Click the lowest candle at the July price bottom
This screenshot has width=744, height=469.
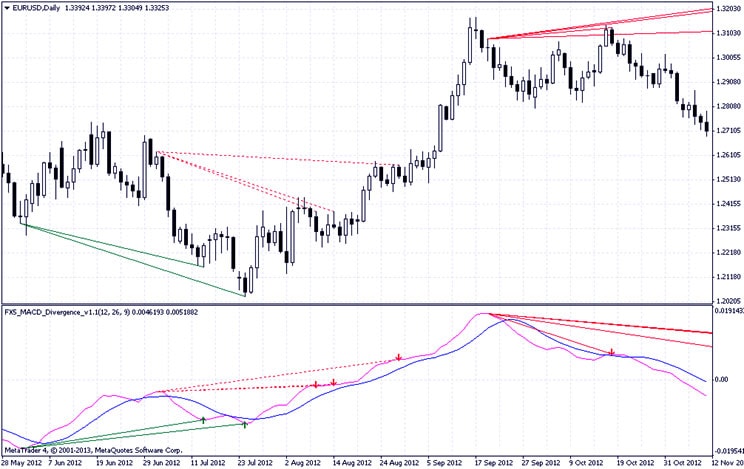tap(244, 283)
